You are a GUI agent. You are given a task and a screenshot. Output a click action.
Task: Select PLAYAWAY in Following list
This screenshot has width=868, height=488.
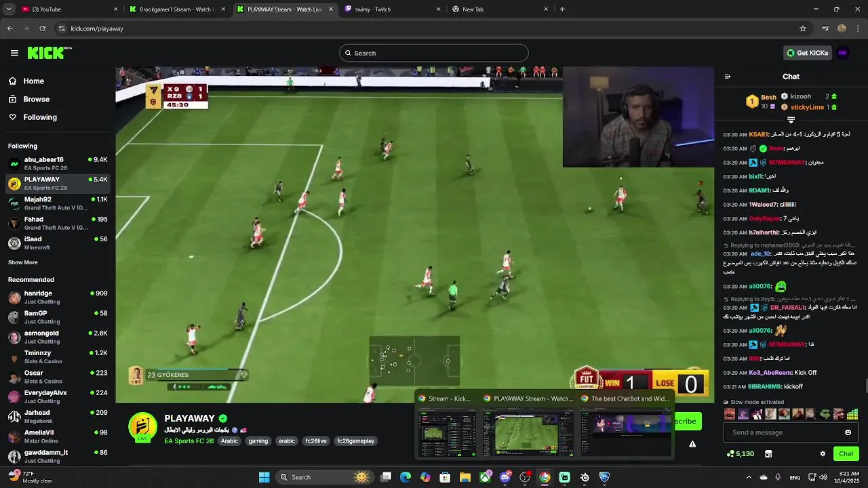[58, 183]
